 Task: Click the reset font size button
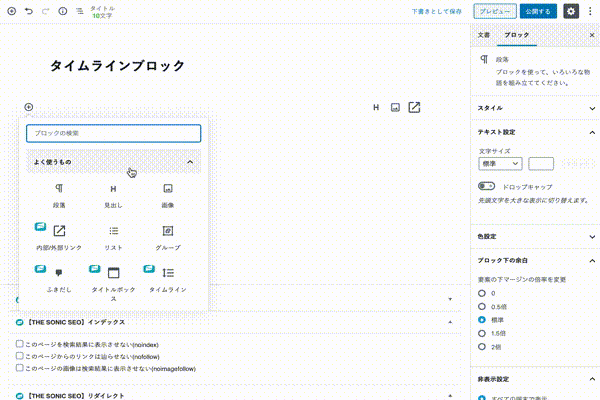point(578,164)
